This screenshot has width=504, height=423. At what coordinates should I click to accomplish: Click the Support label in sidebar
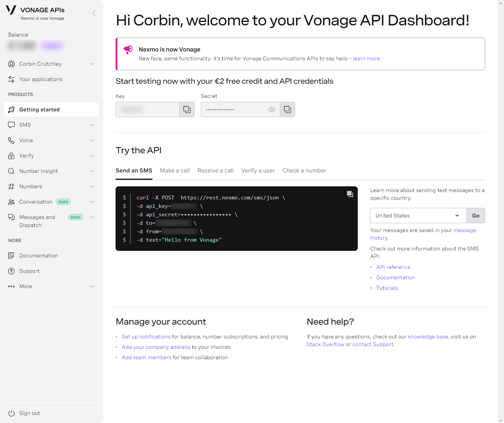[x=29, y=271]
